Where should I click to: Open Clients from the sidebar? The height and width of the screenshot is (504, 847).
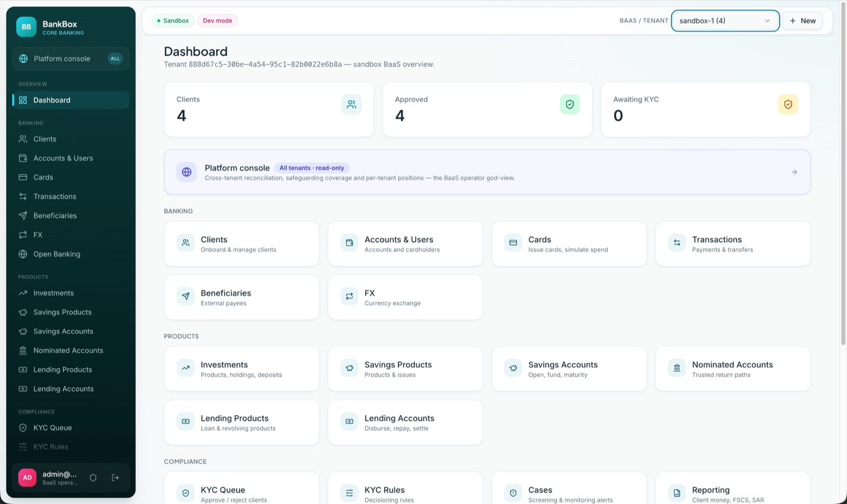pyautogui.click(x=70, y=139)
